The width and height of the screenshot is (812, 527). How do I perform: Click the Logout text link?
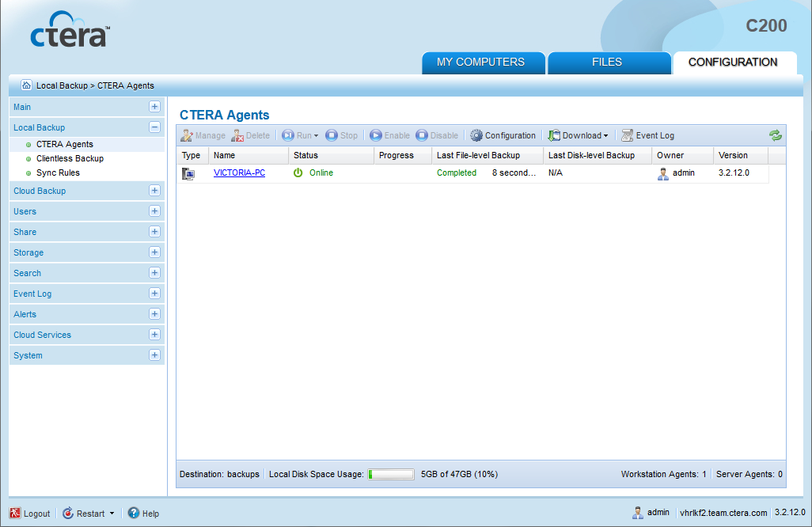[36, 514]
